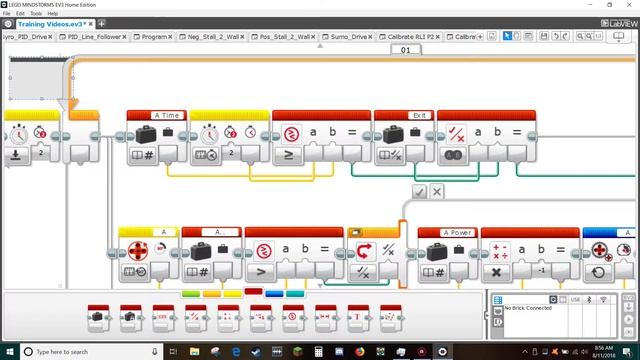Select the green Action palette tab
The image size is (640, 360).
click(191, 294)
